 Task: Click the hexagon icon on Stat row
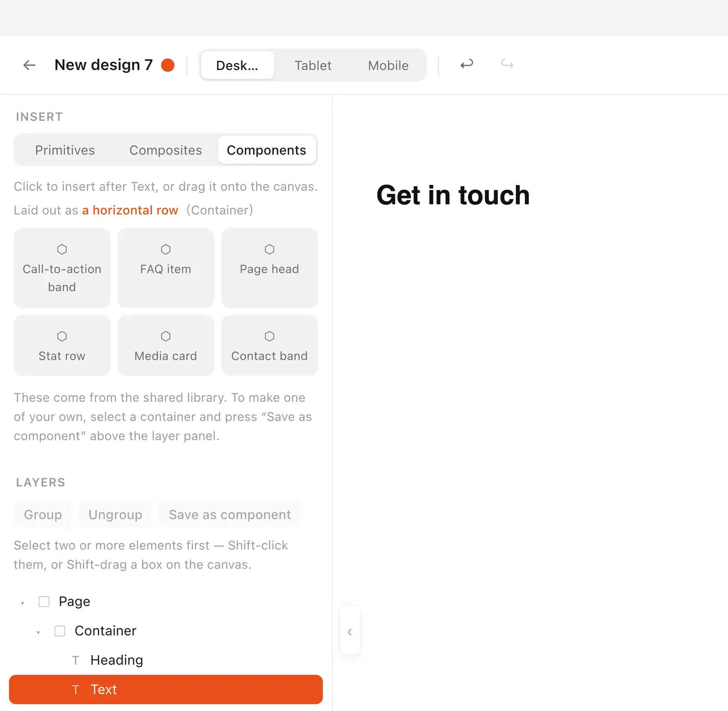click(x=62, y=336)
